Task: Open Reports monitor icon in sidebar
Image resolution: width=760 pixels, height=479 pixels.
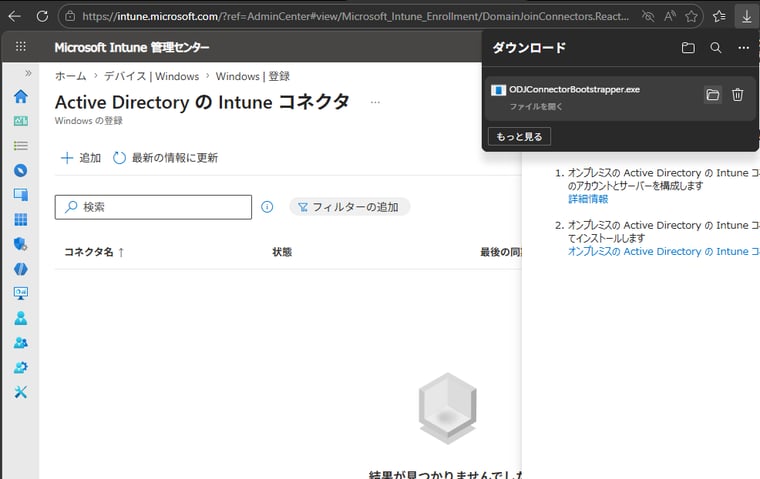Action: (21, 293)
